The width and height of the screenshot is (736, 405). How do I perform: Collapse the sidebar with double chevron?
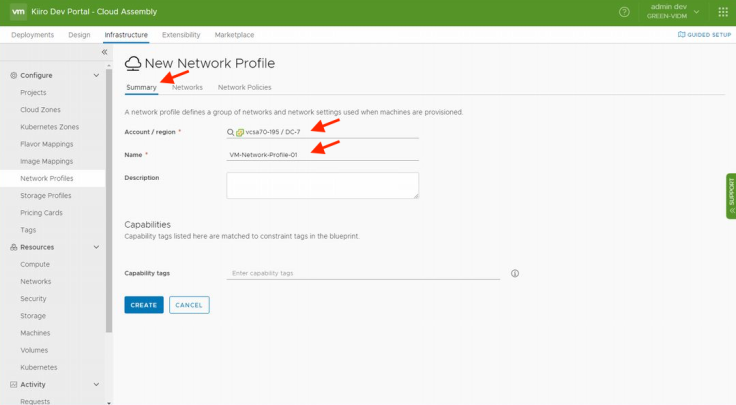[104, 52]
